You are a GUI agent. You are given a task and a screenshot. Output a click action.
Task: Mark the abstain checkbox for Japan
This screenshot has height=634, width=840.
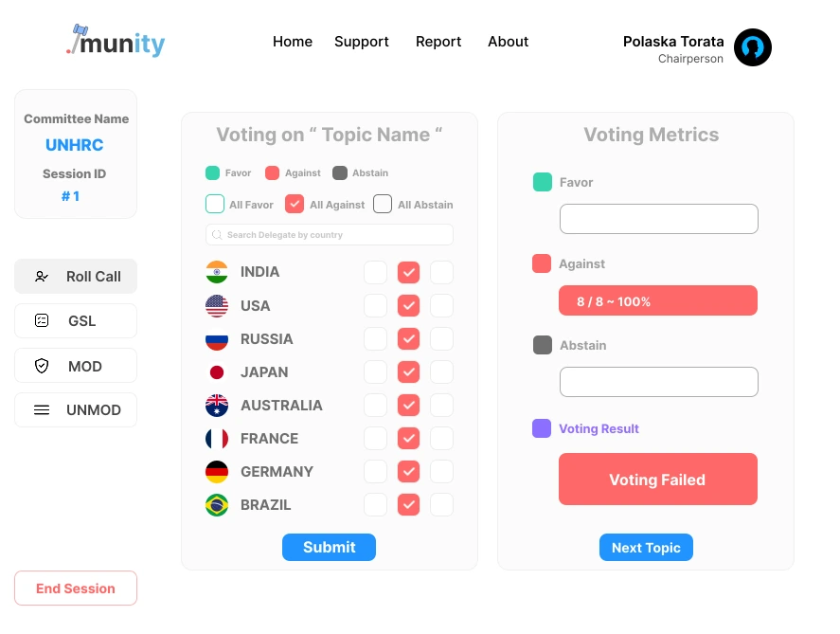(441, 371)
